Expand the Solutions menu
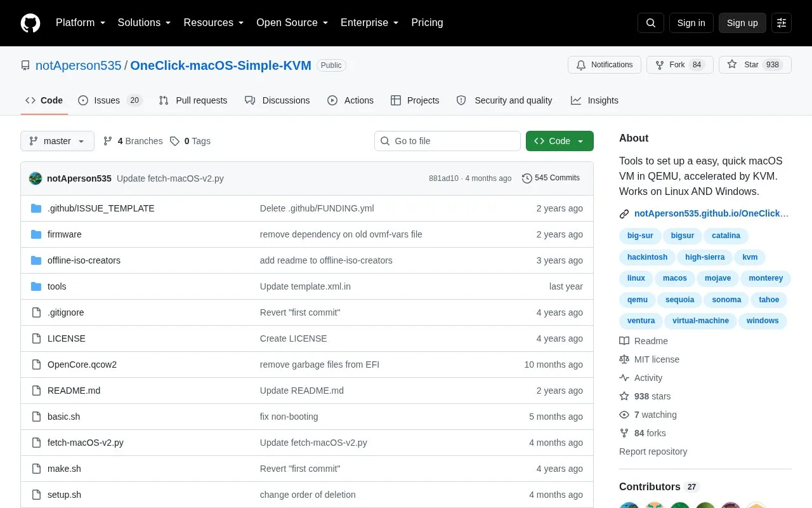The width and height of the screenshot is (812, 508). pos(145,23)
